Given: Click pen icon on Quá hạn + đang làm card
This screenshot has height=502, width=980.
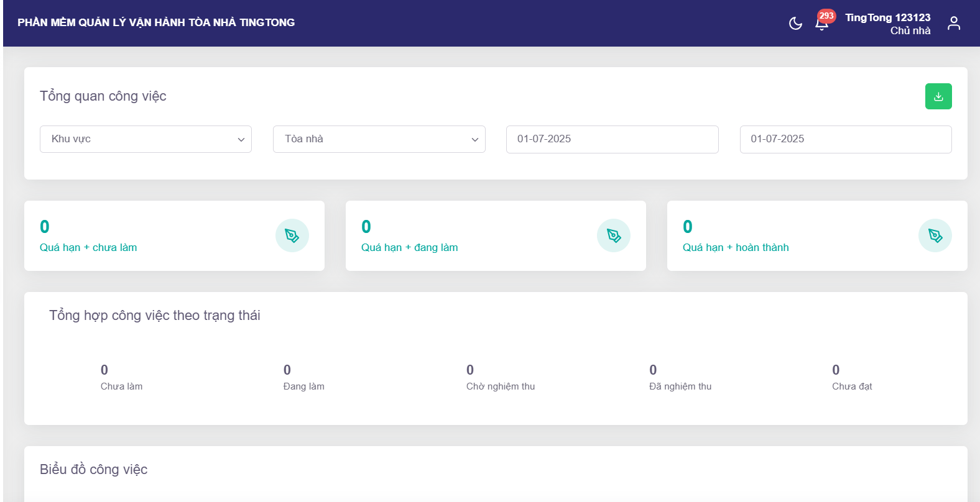Looking at the screenshot, I should tap(613, 235).
